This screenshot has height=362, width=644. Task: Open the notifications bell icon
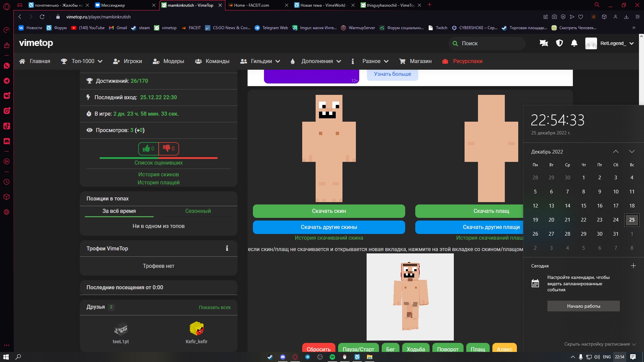point(574,43)
